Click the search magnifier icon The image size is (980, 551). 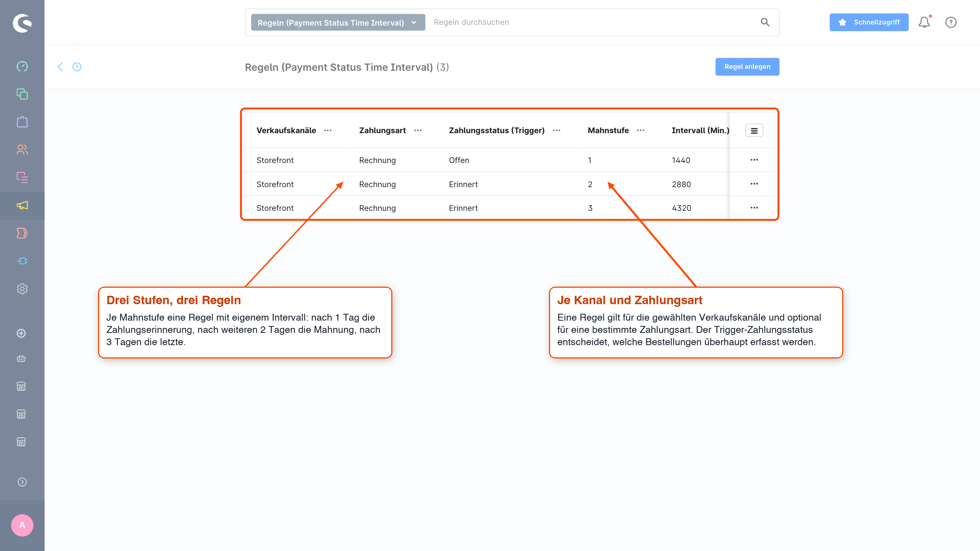(x=765, y=22)
